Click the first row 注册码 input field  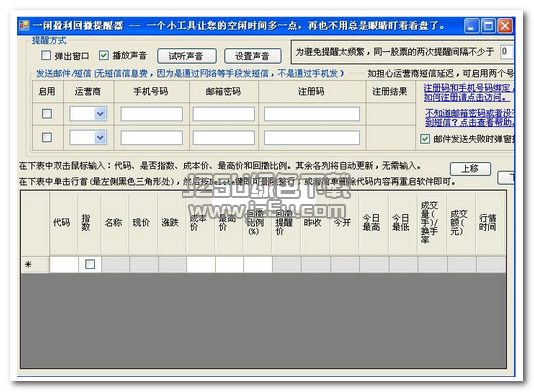click(x=312, y=114)
